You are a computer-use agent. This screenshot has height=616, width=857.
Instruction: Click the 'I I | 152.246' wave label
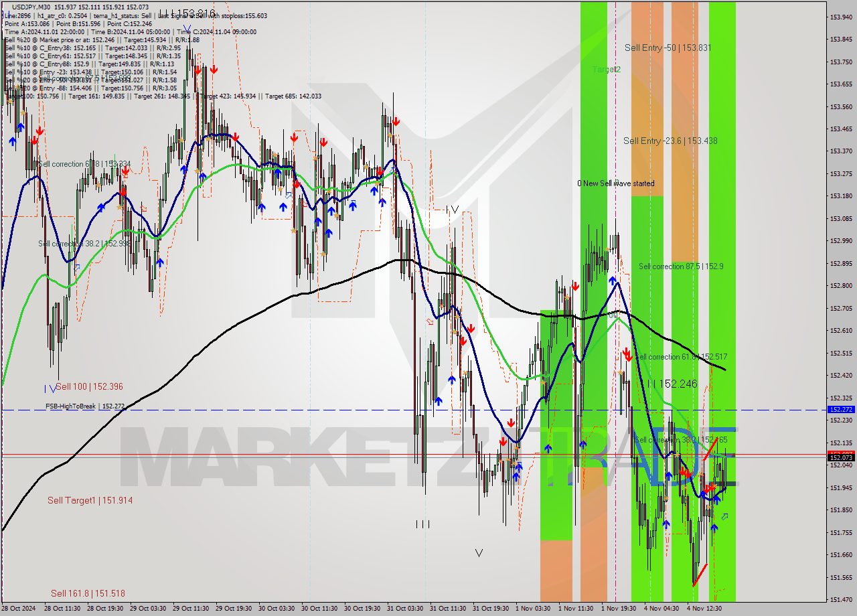point(672,384)
